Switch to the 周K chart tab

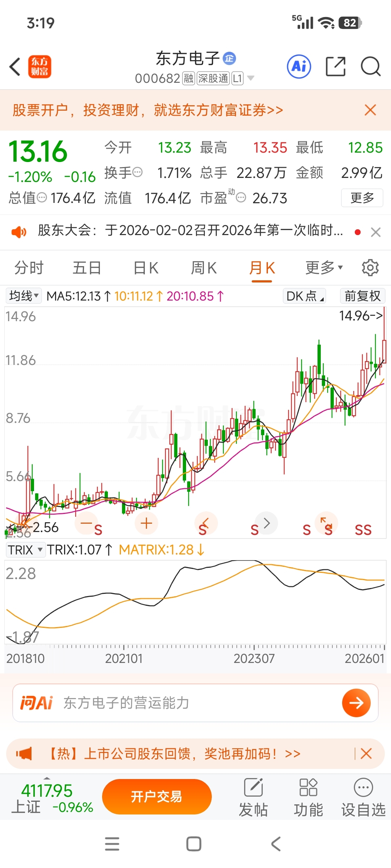click(x=204, y=268)
